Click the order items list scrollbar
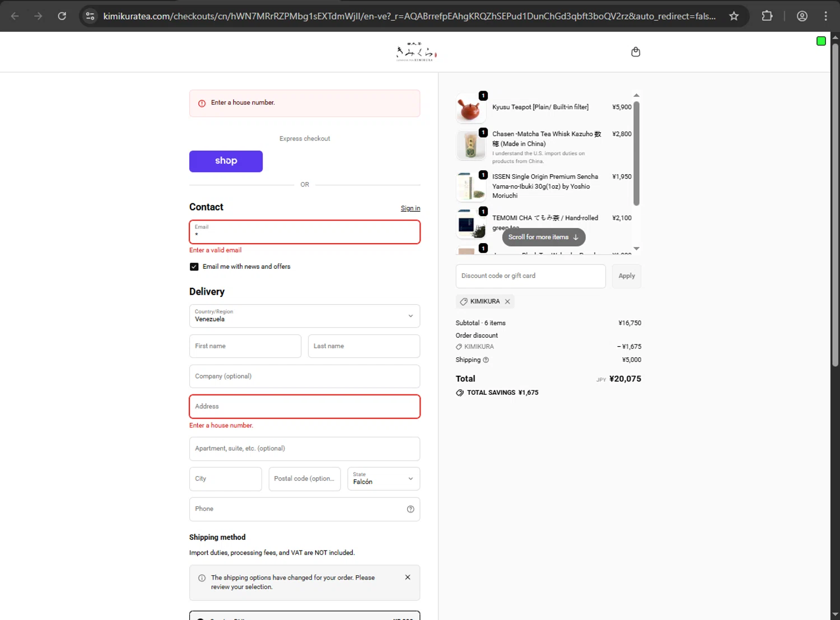 [x=636, y=153]
